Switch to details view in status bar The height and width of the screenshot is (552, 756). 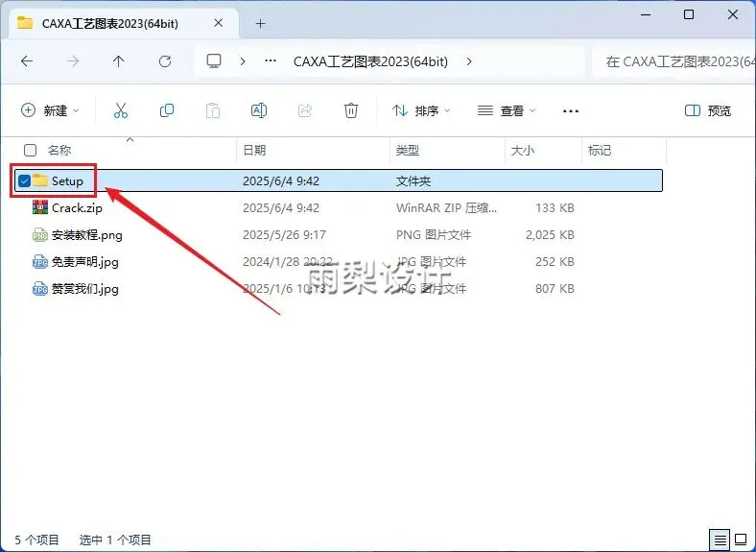click(719, 540)
